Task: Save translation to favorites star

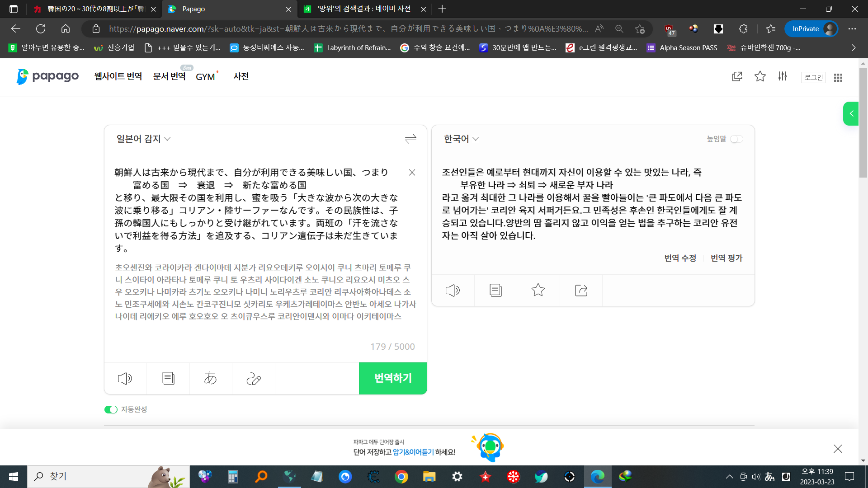Action: [538, 290]
